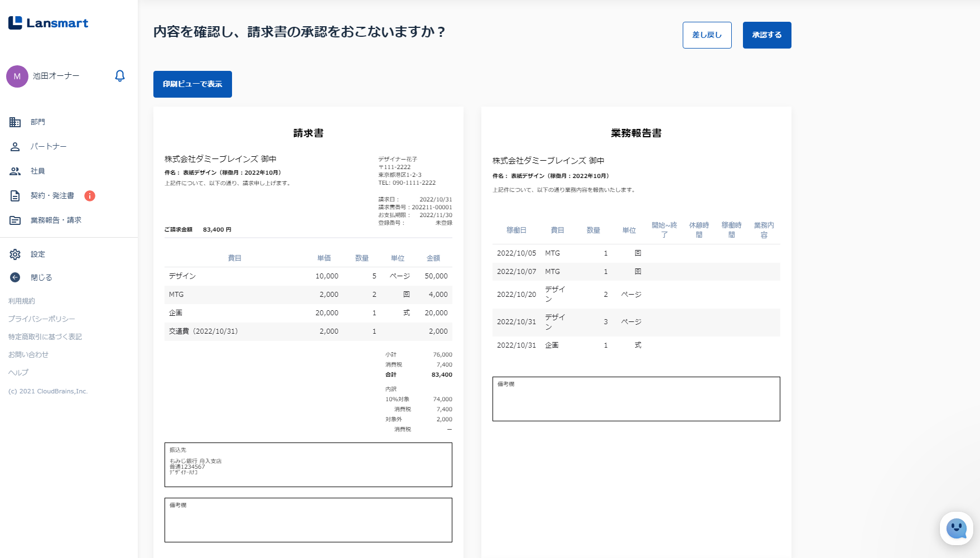Open the お問い合わせ link
980x558 pixels.
point(28,355)
